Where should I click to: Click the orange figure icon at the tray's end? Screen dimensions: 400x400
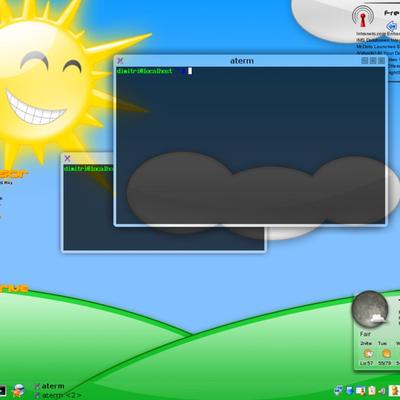(x=395, y=390)
